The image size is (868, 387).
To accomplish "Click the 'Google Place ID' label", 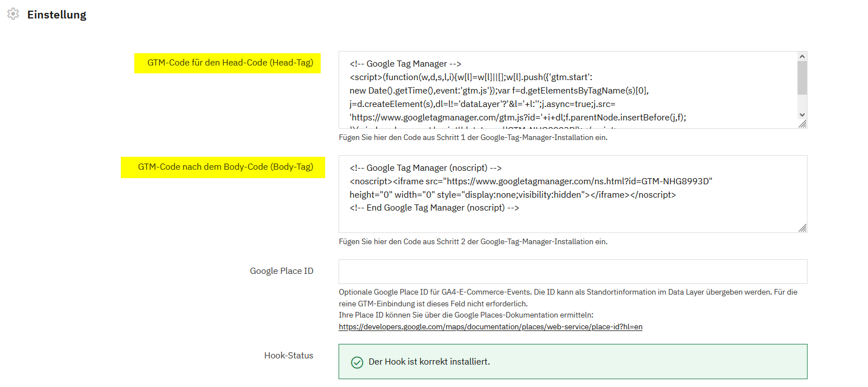I will [x=281, y=271].
